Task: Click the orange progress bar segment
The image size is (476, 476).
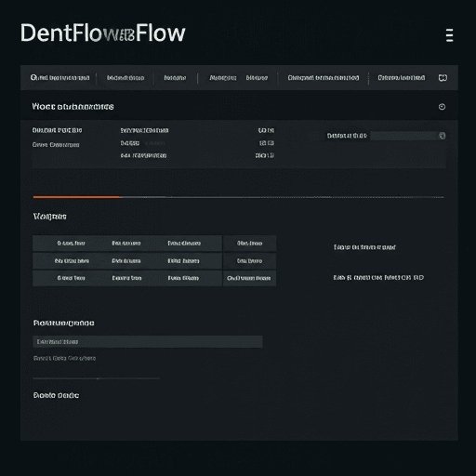Action: coord(77,197)
